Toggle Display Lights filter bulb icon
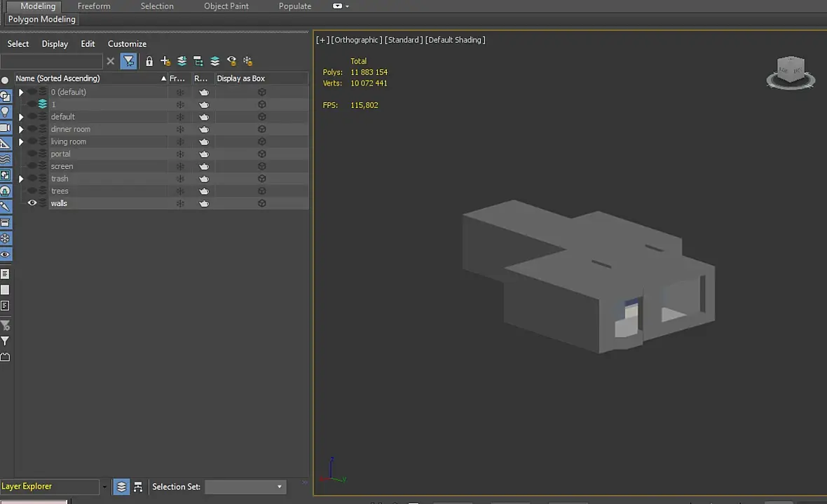The height and width of the screenshot is (504, 827). pos(6,112)
